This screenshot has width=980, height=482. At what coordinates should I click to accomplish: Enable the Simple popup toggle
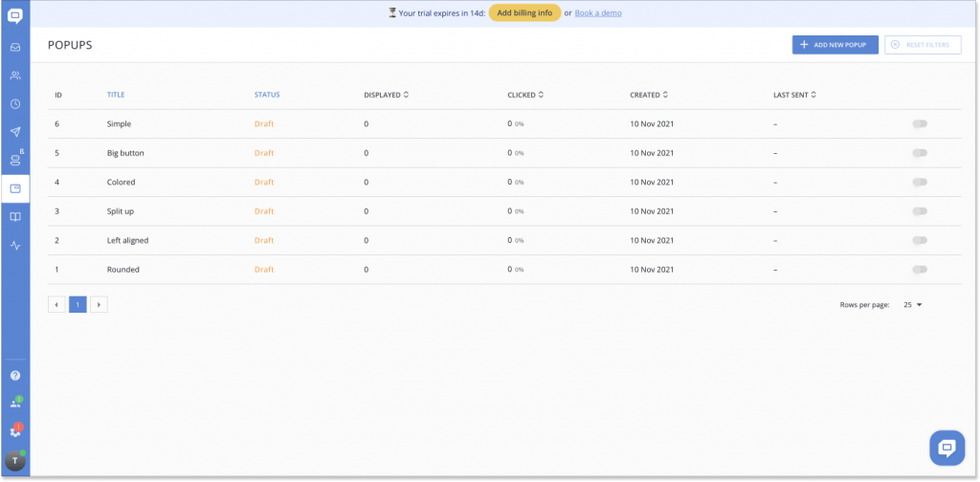[x=920, y=124]
